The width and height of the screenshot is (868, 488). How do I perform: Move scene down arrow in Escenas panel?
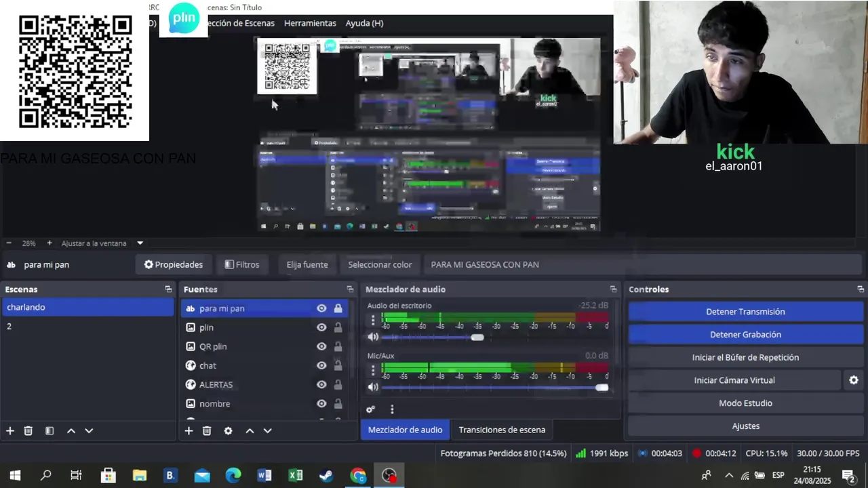click(89, 431)
